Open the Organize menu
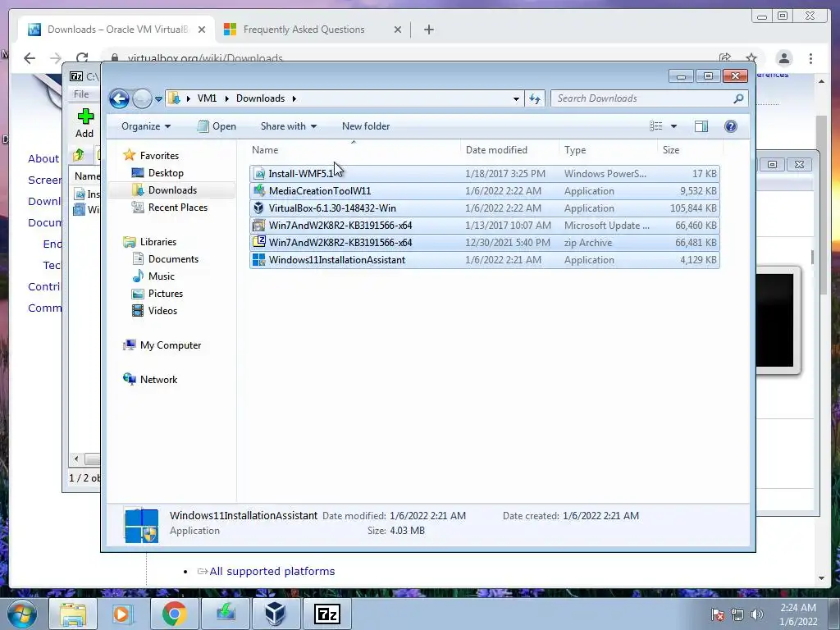 (146, 126)
